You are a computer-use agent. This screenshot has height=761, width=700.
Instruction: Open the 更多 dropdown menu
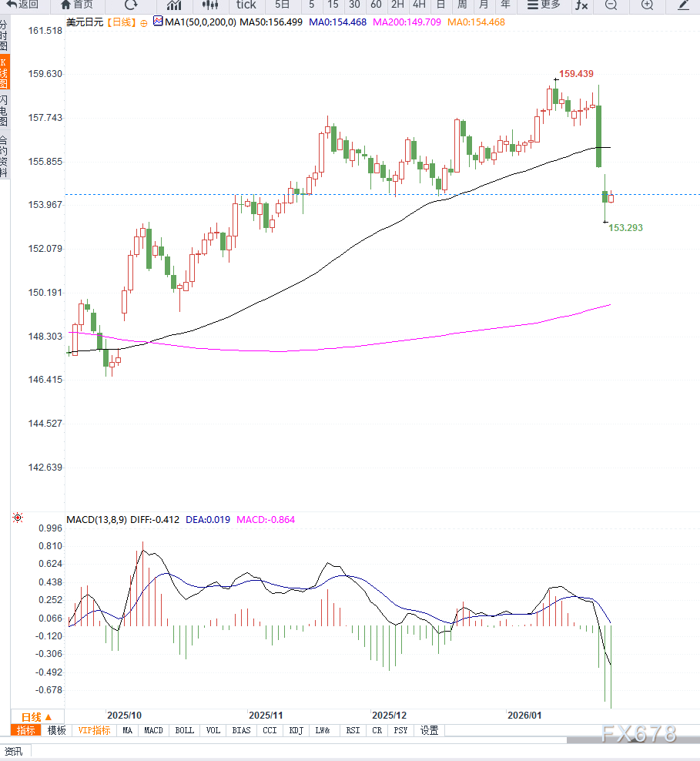(x=544, y=5)
